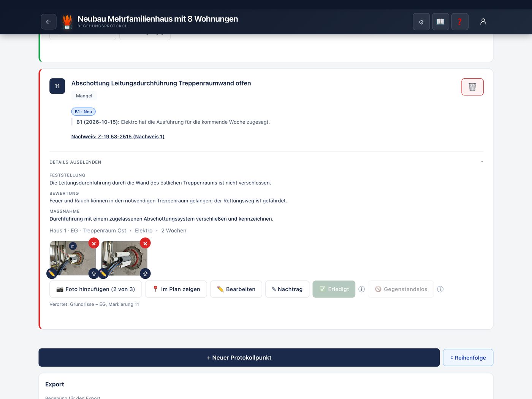Click Foto hinzufügen (2 von 3)
Screen dimensions: 532x399
click(x=96, y=289)
